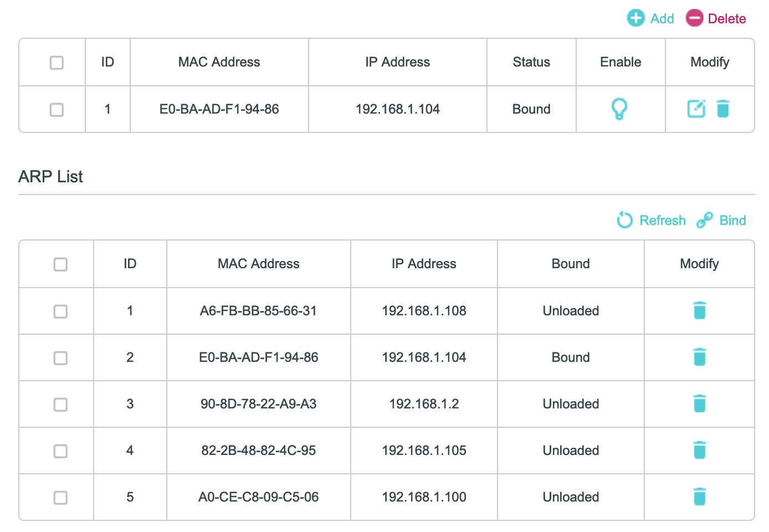Click the ARP List MAC Address column header
This screenshot has width=769, height=532.
pos(258,264)
